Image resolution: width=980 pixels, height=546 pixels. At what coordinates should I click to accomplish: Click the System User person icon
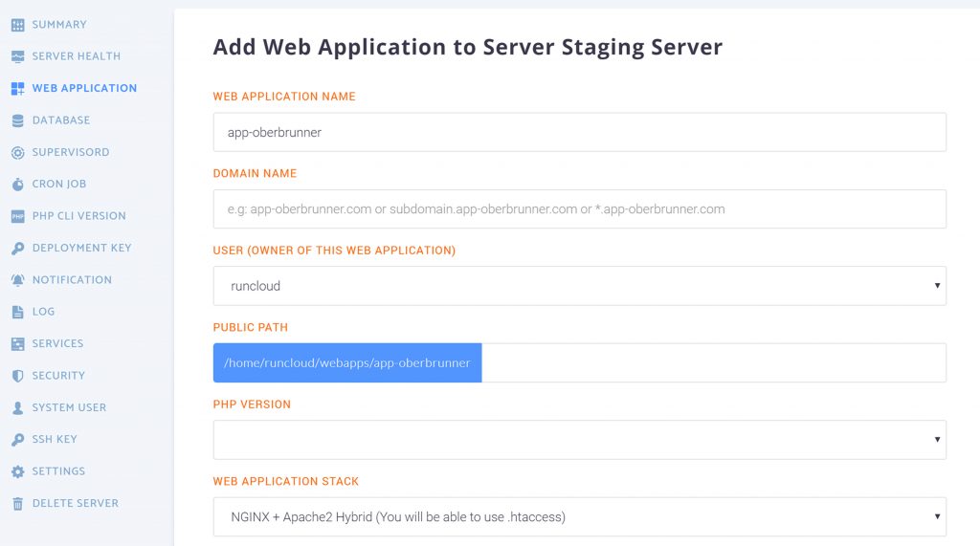tap(17, 408)
